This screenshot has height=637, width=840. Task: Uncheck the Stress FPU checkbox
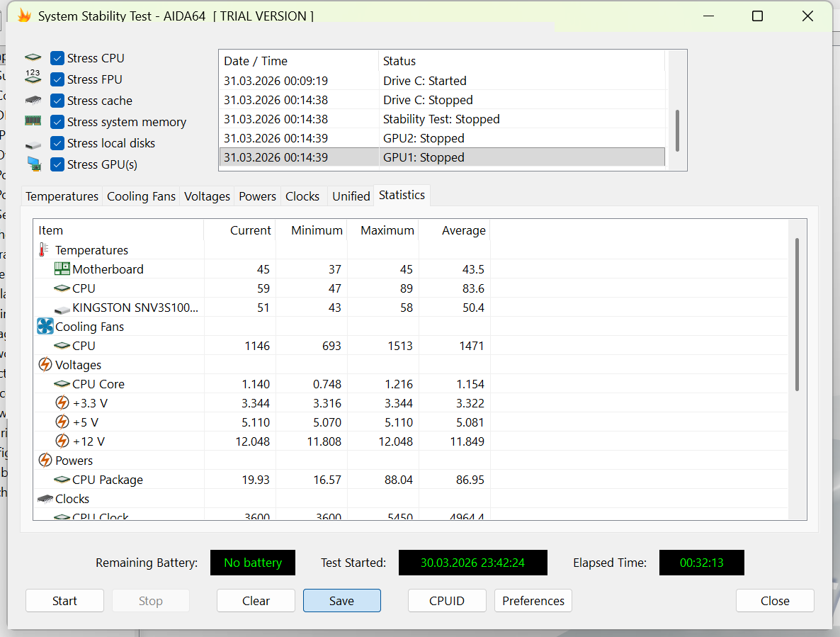pos(57,79)
